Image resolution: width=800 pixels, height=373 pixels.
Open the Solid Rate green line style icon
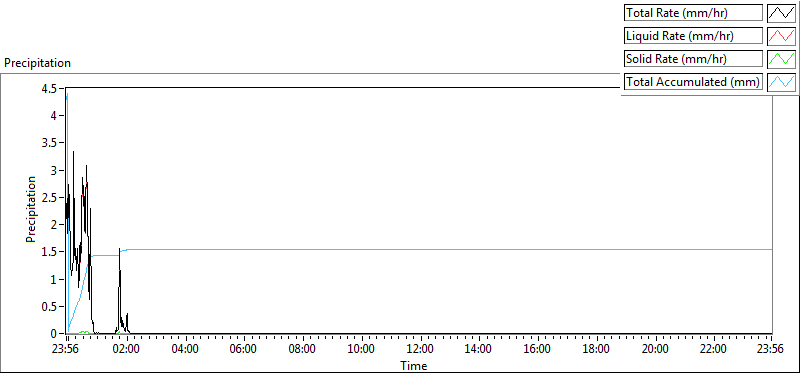(x=782, y=59)
